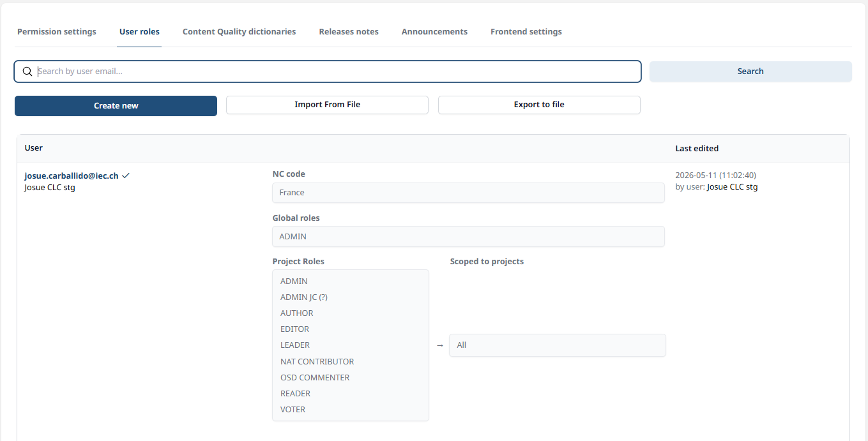
Task: Click the search magnifier icon
Action: pyautogui.click(x=27, y=71)
